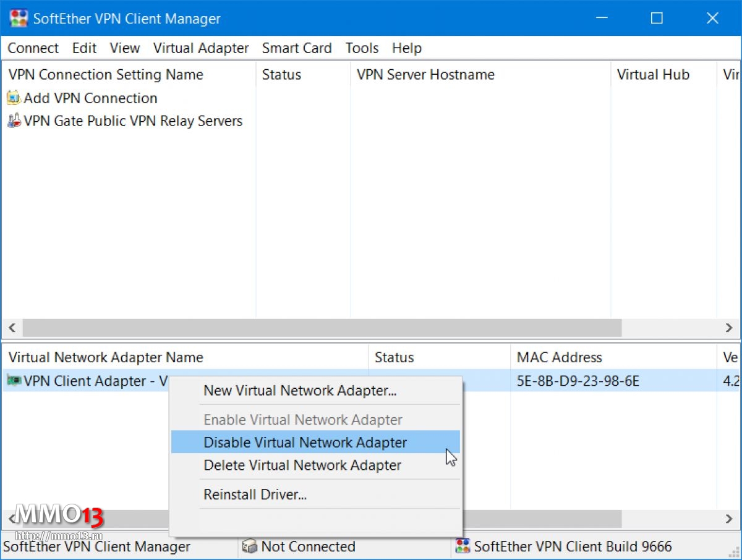Click the MAC Address column header
This screenshot has width=742, height=560.
pos(613,357)
